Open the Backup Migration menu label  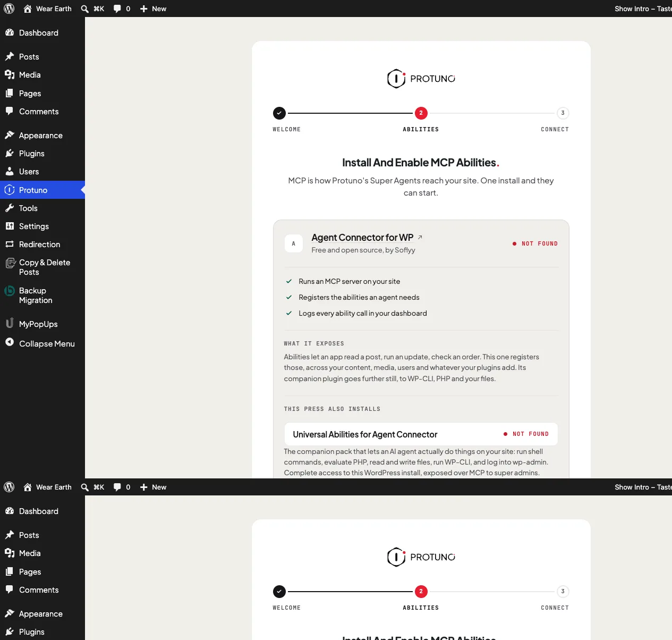(x=36, y=295)
